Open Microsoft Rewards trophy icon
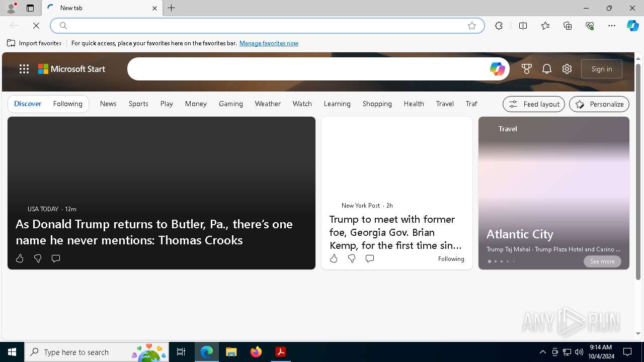Screen dimensions: 644x362 click(527, 69)
